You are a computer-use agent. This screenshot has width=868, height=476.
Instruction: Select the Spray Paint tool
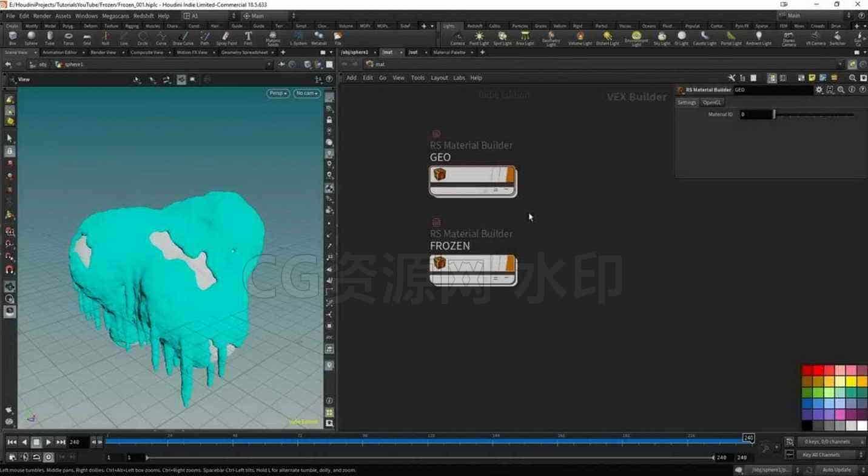(226, 38)
